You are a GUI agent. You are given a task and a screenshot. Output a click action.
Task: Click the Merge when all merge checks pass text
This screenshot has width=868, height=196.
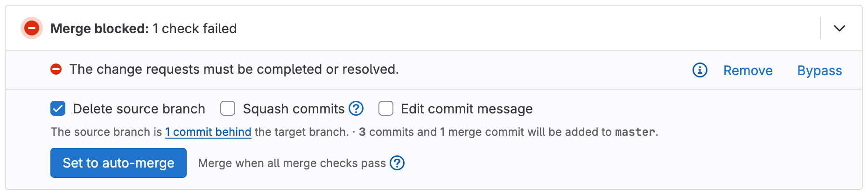coord(292,163)
